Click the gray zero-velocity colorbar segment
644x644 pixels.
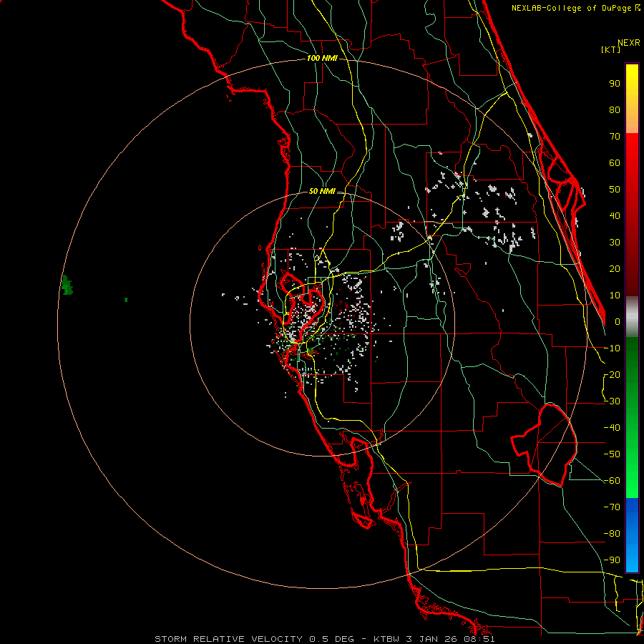point(632,317)
